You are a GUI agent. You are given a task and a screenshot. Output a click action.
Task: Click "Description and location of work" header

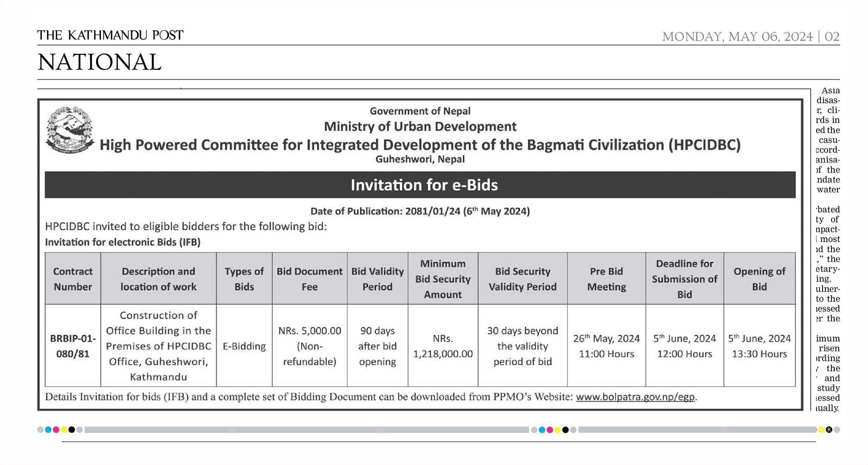159,279
